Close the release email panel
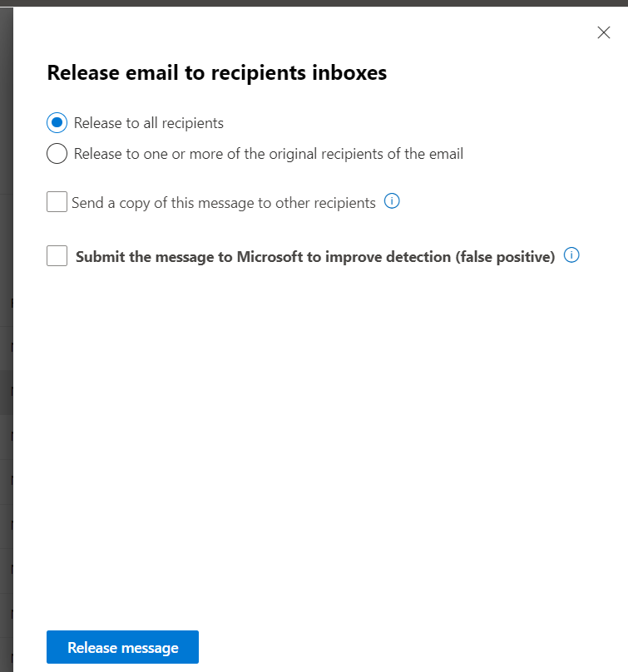The height and width of the screenshot is (672, 628). pos(604,32)
